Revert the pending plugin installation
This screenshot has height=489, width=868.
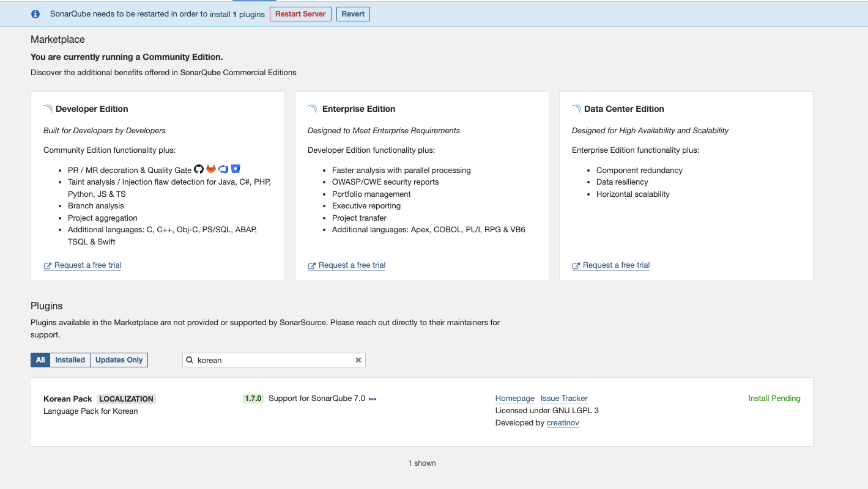pyautogui.click(x=353, y=14)
